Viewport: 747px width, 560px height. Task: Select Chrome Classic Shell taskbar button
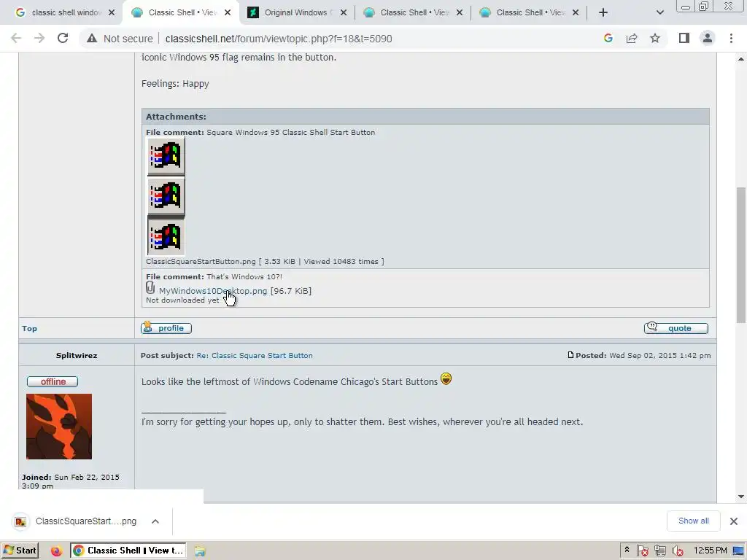128,551
